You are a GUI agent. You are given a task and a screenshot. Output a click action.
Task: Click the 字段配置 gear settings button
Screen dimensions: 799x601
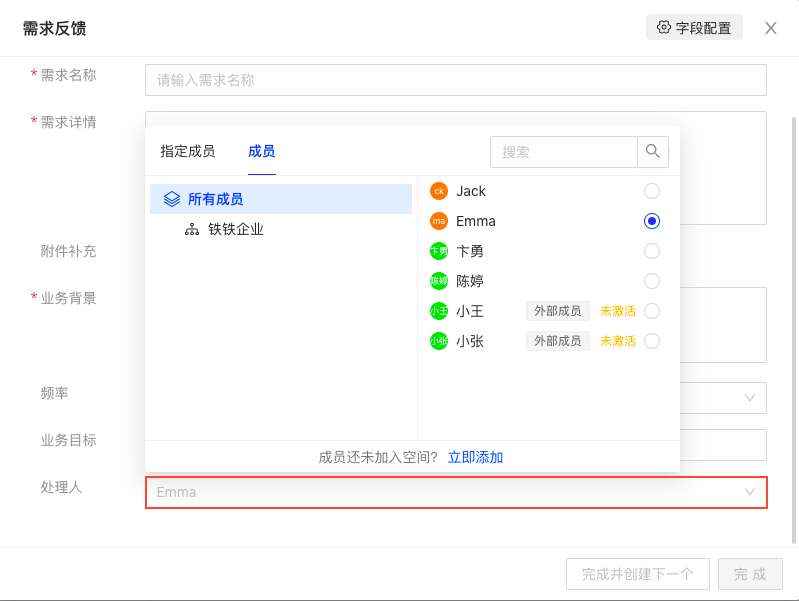pyautogui.click(x=694, y=28)
